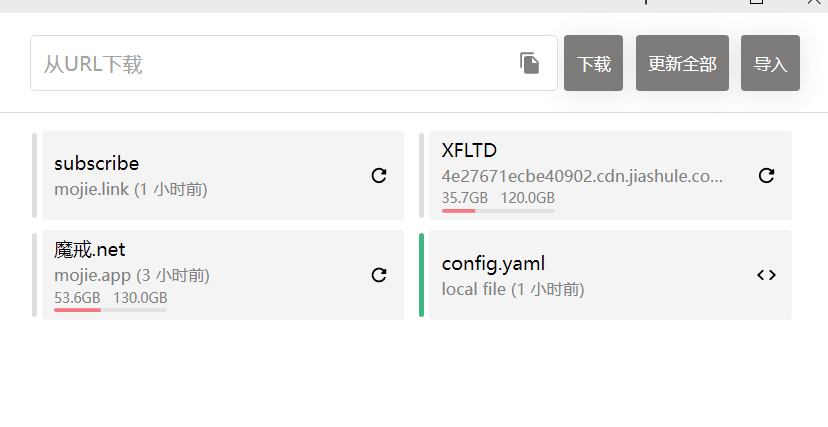Click the XFLTD data usage bar
828x427 pixels.
[x=498, y=210]
